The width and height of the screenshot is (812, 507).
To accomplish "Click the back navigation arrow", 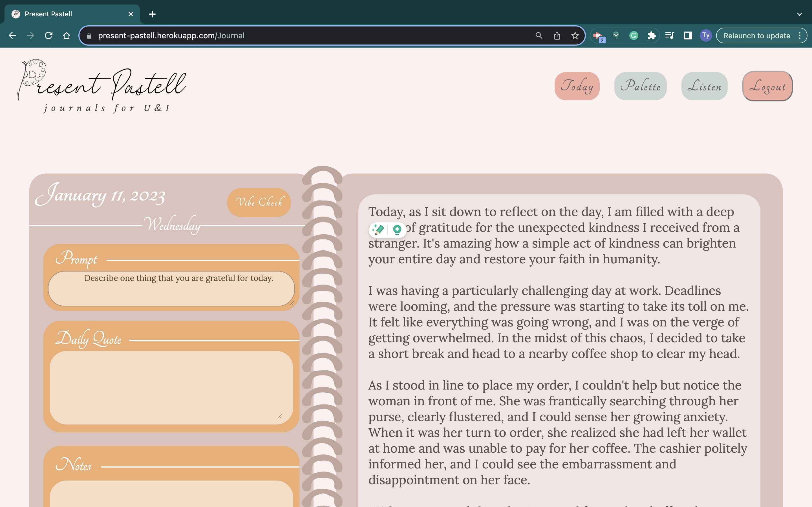I will coord(12,35).
